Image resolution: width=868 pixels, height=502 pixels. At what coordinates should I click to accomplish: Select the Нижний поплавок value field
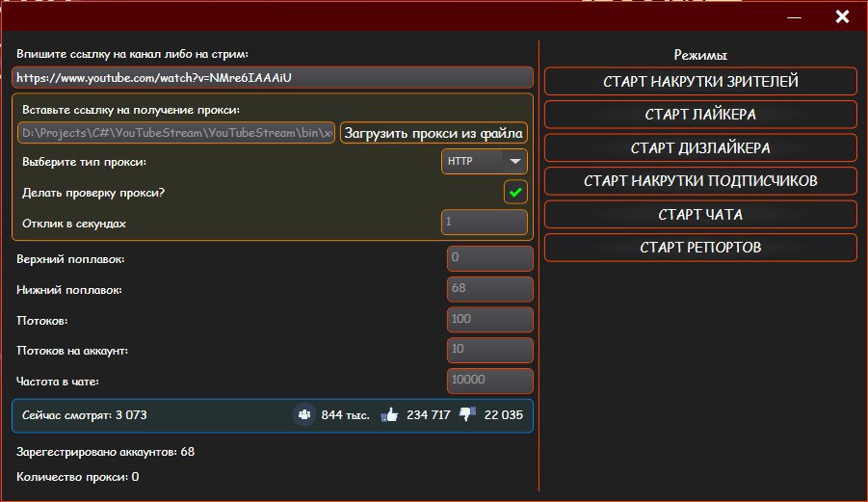tap(490, 289)
